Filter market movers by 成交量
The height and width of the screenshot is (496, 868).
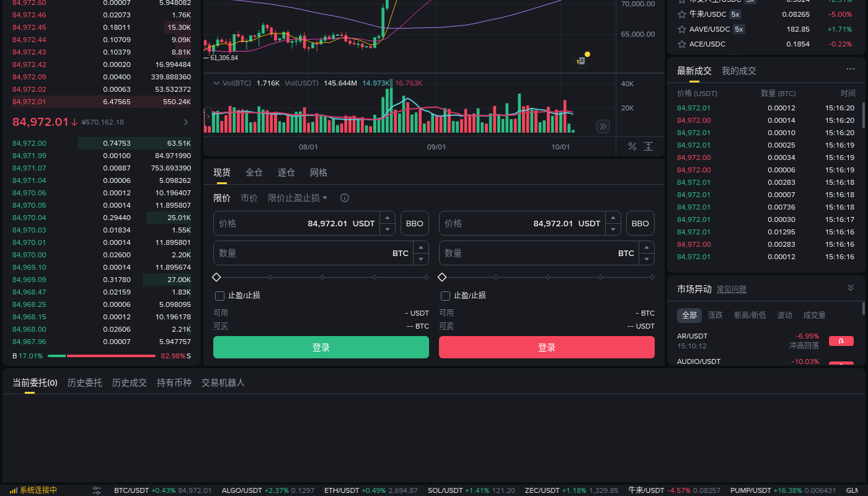[815, 315]
